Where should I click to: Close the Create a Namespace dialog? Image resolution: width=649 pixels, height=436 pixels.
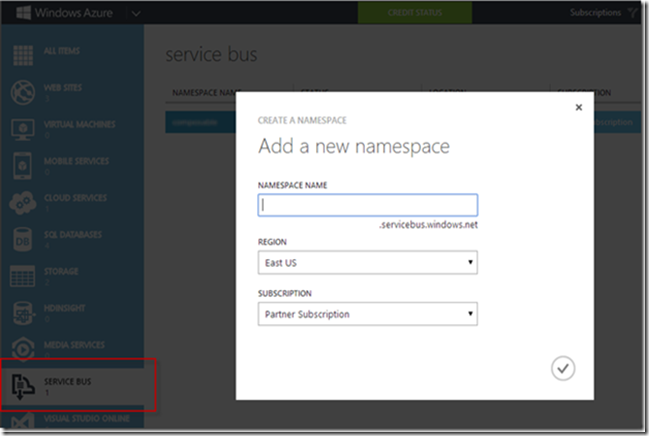579,107
